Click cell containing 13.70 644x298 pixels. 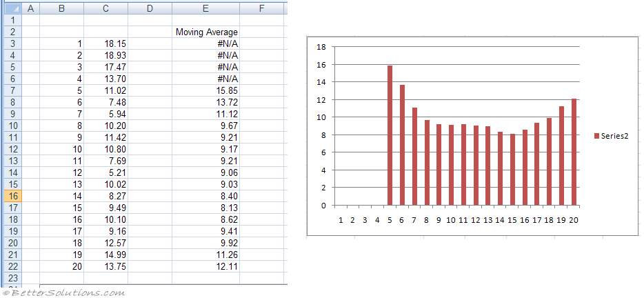click(x=106, y=79)
